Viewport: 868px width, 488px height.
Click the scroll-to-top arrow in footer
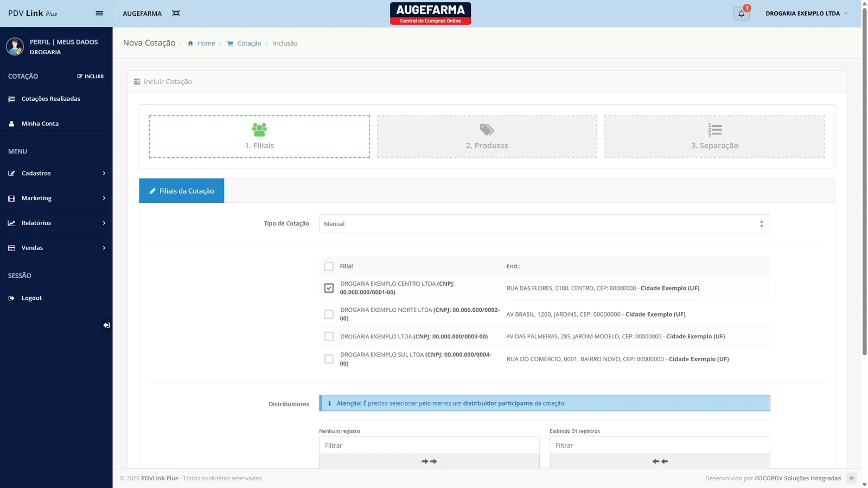851,478
